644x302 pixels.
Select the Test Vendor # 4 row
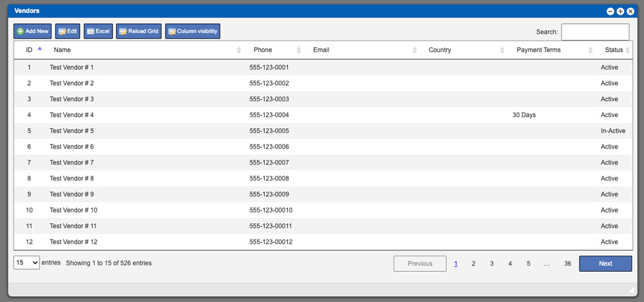point(71,115)
